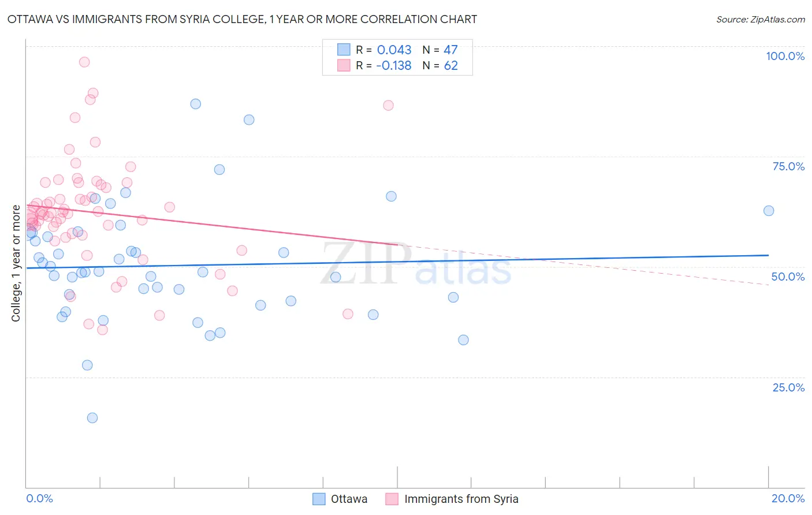
Task: Click the pink Immigrants from Syria legend swatch
Action: pyautogui.click(x=392, y=499)
